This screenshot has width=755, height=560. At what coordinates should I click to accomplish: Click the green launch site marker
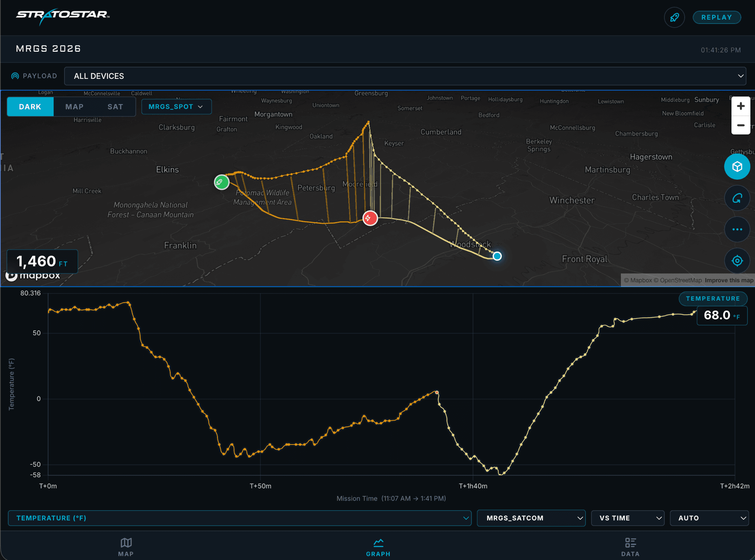(222, 182)
